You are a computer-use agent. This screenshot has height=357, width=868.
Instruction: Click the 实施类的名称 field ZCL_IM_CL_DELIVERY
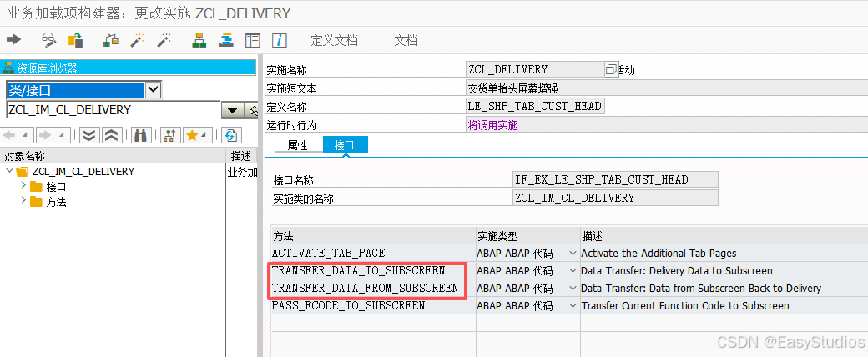tap(616, 198)
